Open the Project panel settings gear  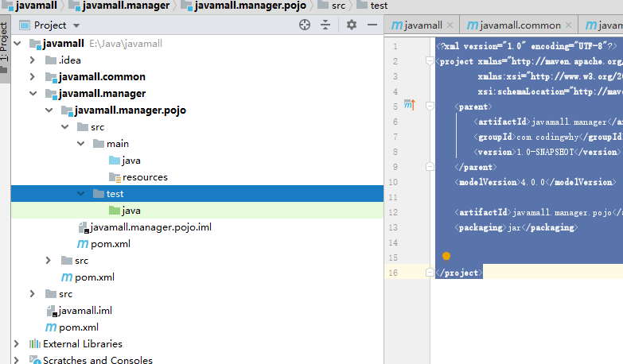click(x=351, y=25)
